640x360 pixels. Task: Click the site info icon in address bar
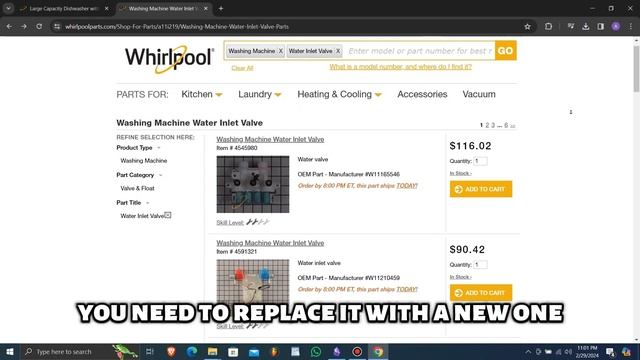(57, 27)
